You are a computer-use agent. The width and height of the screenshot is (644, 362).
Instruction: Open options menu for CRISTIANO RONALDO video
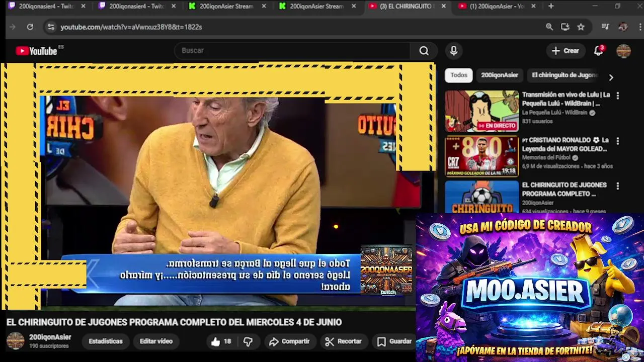[618, 141]
